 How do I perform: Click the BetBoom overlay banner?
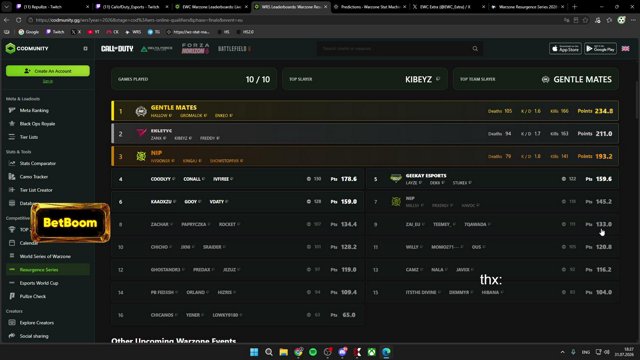[70, 223]
